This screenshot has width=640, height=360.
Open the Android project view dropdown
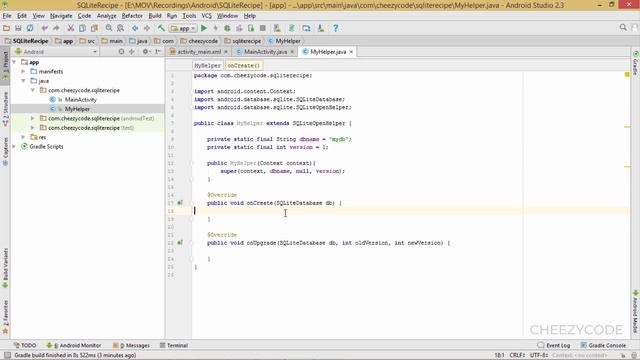click(x=56, y=52)
